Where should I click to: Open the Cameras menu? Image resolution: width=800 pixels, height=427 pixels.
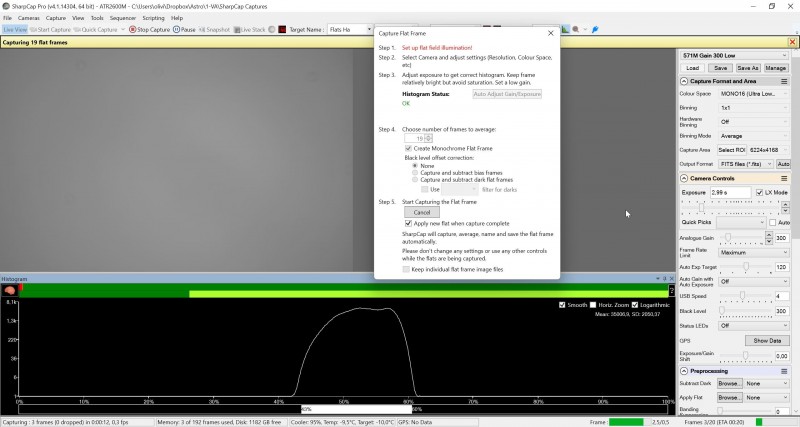click(x=29, y=18)
